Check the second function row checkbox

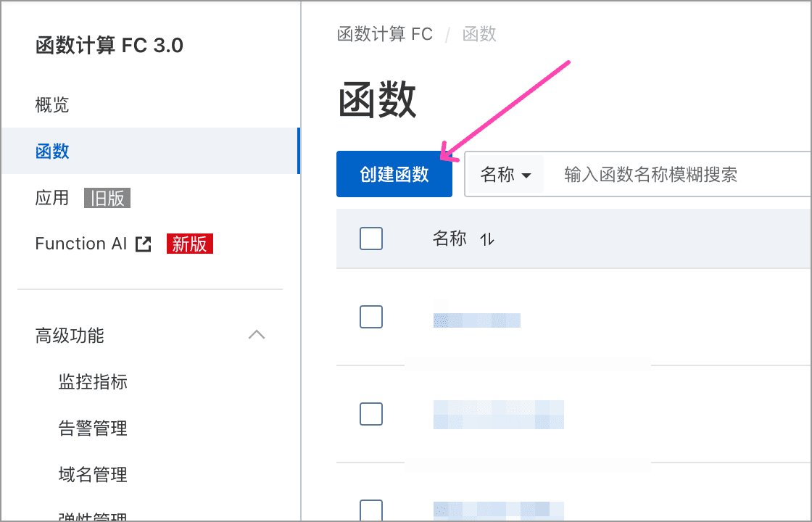[x=371, y=414]
